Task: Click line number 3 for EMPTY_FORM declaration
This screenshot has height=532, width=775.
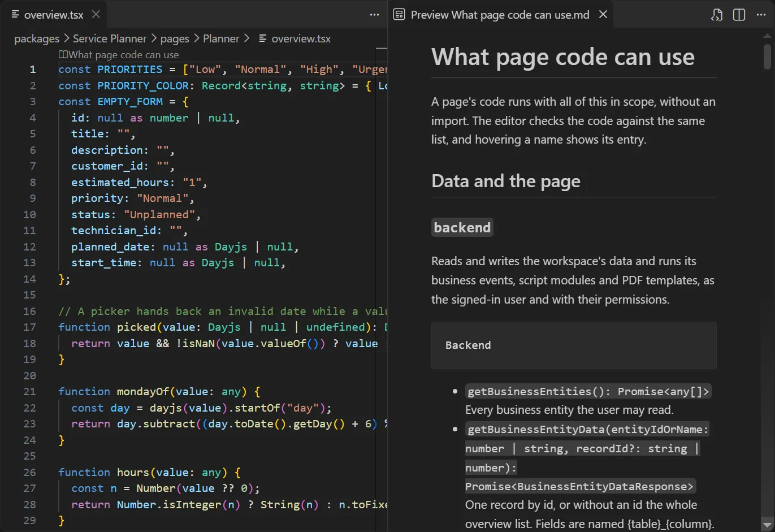Action: (33, 102)
